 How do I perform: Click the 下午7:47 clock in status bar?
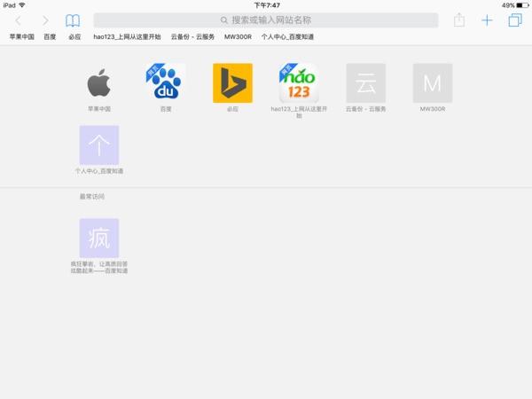(x=267, y=5)
